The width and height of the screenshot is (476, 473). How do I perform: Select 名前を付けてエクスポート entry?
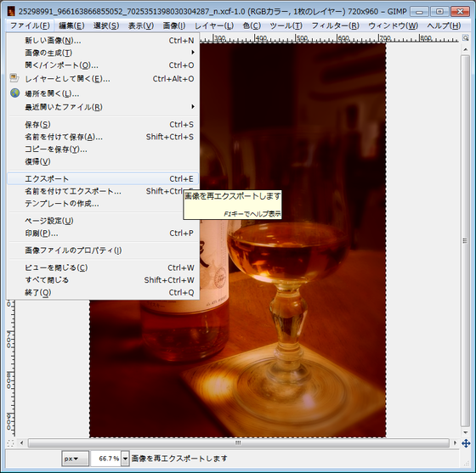point(103,191)
